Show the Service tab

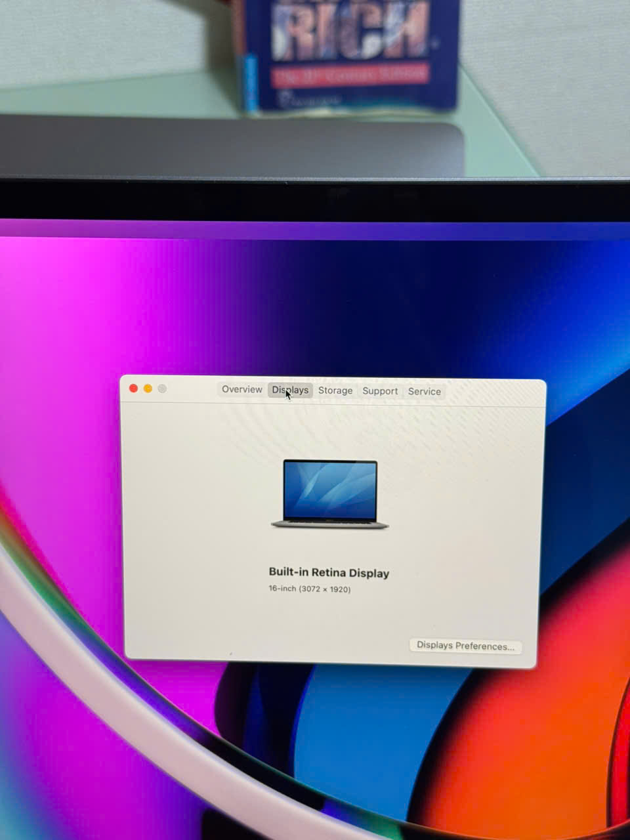[424, 392]
